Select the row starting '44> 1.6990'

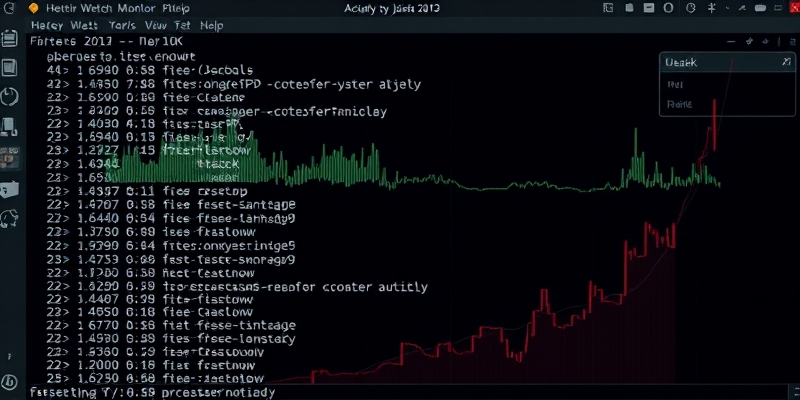click(149, 70)
